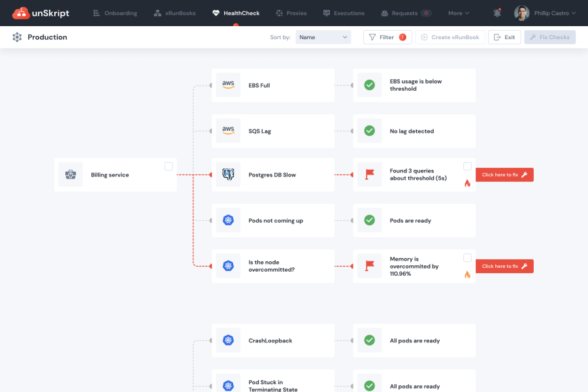The height and width of the screenshot is (392, 588).
Task: Switch to the Executions tab
Action: pyautogui.click(x=344, y=12)
